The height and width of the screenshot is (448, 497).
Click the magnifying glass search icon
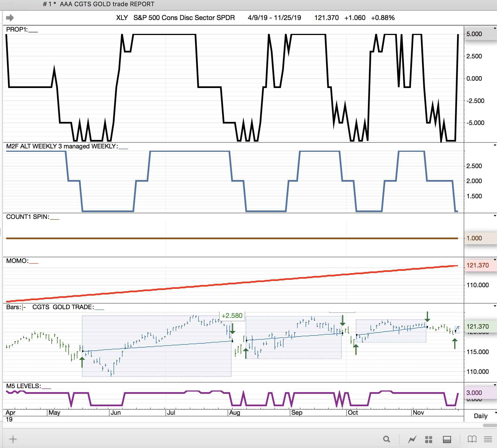click(387, 439)
